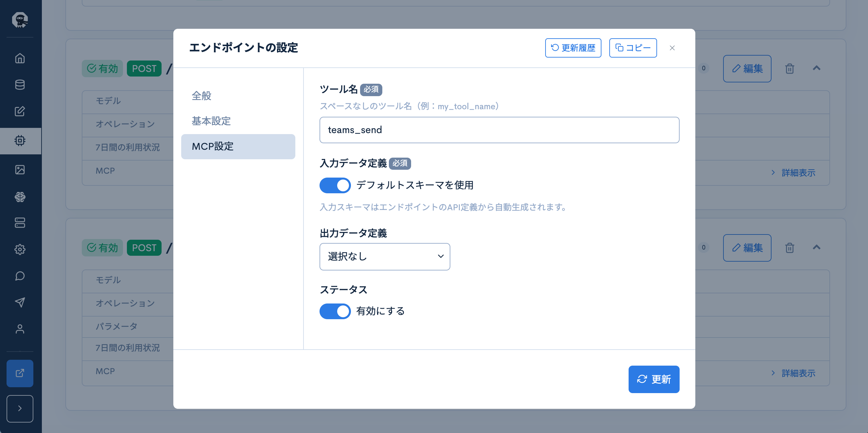The height and width of the screenshot is (433, 868).
Task: Click the パラメータ row label
Action: [x=116, y=326]
